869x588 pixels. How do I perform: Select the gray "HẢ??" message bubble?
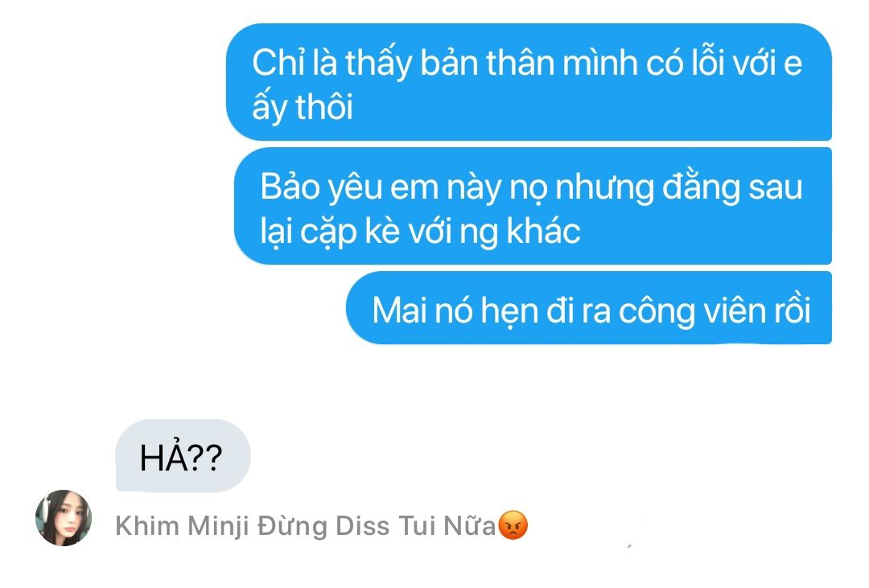(x=183, y=455)
